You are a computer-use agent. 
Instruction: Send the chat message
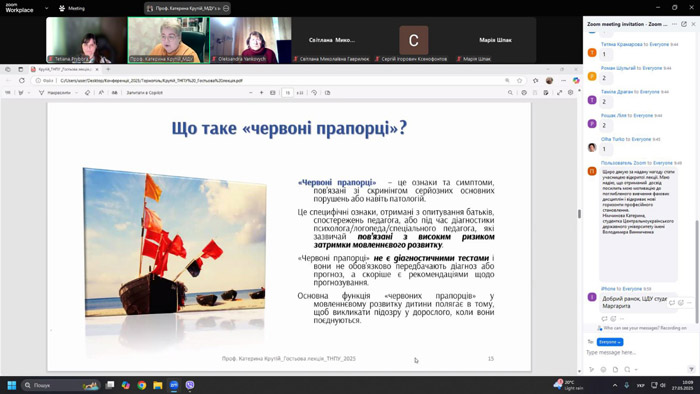(x=692, y=369)
